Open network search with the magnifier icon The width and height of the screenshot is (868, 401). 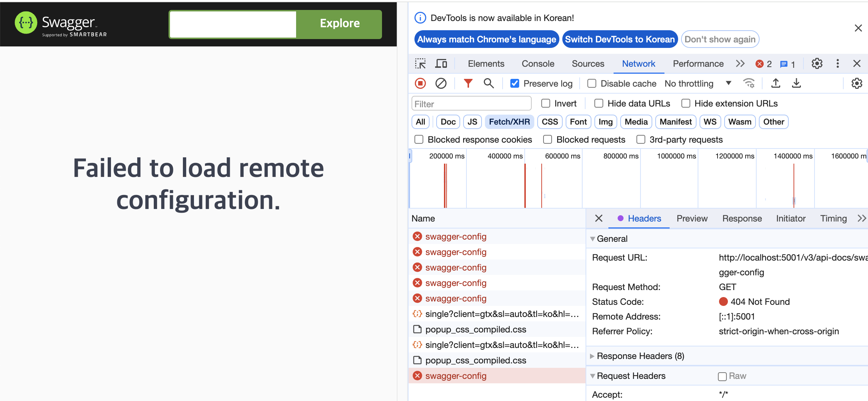489,83
